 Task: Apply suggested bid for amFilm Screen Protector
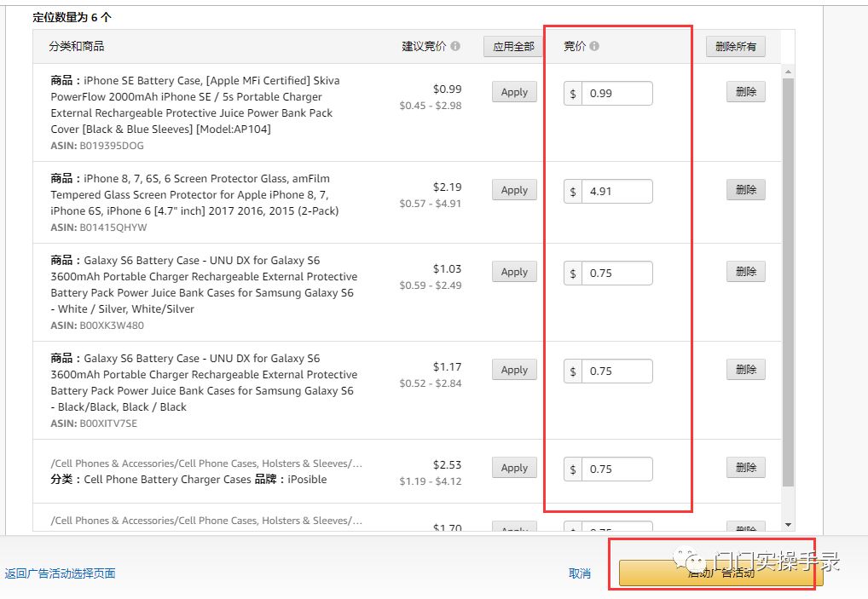click(514, 190)
